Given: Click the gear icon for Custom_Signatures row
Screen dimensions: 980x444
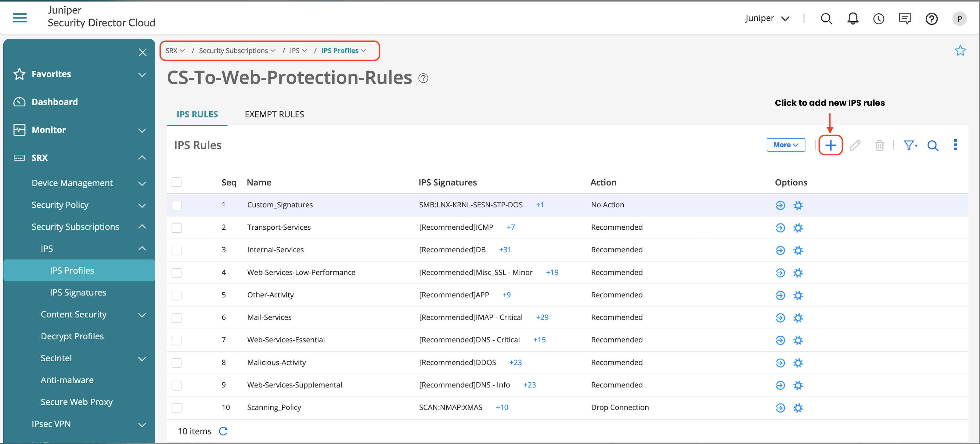Looking at the screenshot, I should [798, 205].
